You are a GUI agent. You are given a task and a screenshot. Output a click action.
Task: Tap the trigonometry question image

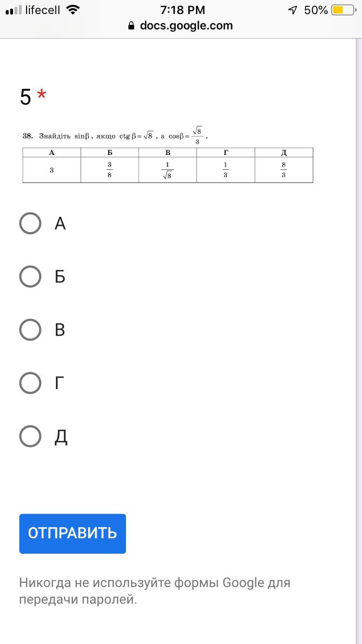pos(167,154)
